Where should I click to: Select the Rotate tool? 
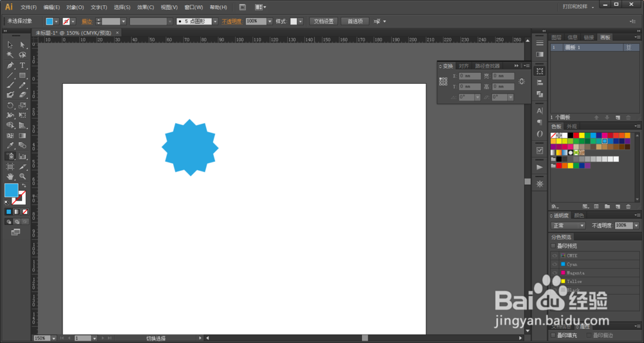(x=10, y=105)
